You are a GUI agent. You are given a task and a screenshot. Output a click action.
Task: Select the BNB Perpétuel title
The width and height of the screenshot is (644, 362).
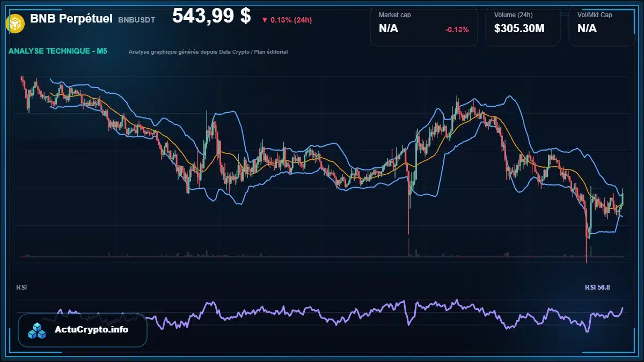(71, 19)
